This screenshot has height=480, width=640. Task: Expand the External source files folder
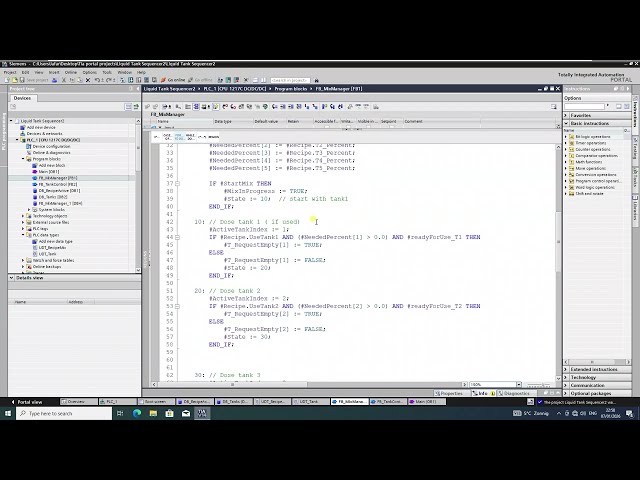pos(23,222)
